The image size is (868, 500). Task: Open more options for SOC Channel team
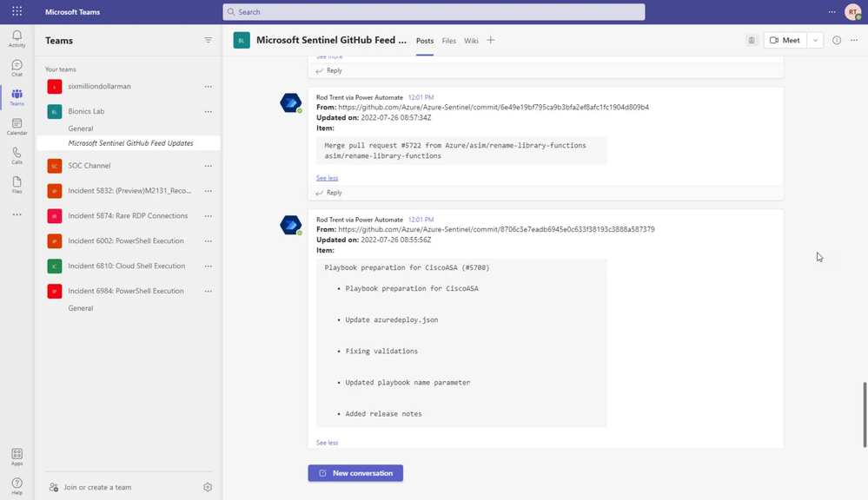tap(209, 166)
